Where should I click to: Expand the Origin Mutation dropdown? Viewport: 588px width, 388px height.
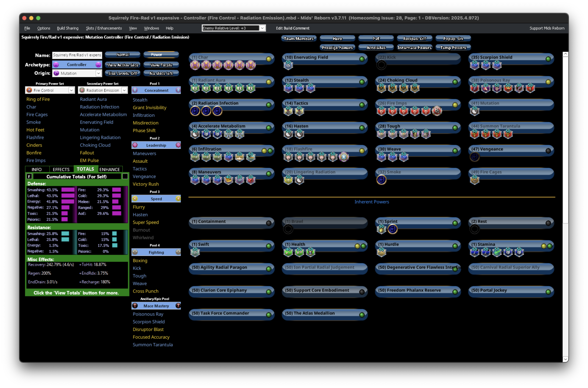coord(99,73)
